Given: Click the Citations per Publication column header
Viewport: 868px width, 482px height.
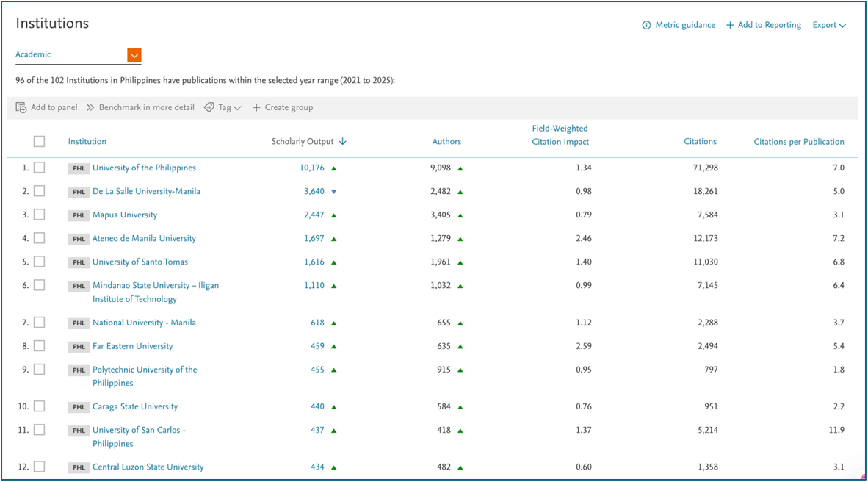Looking at the screenshot, I should [x=798, y=142].
